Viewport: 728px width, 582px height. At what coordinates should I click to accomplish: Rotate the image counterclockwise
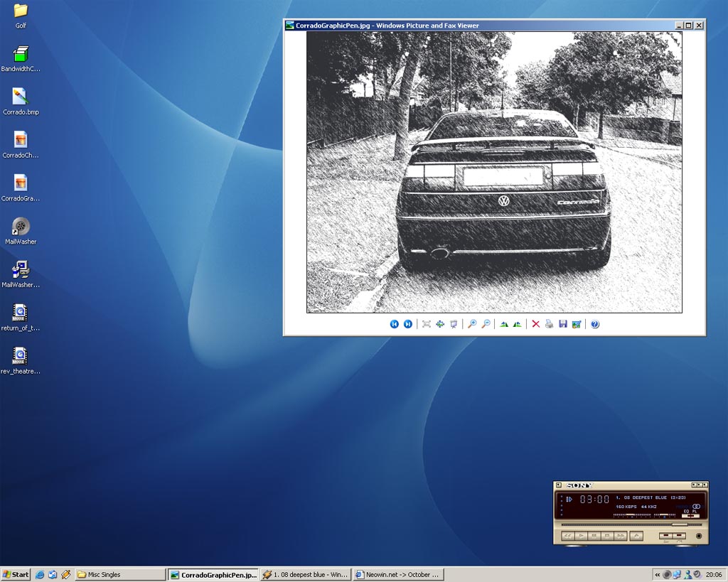(518, 324)
